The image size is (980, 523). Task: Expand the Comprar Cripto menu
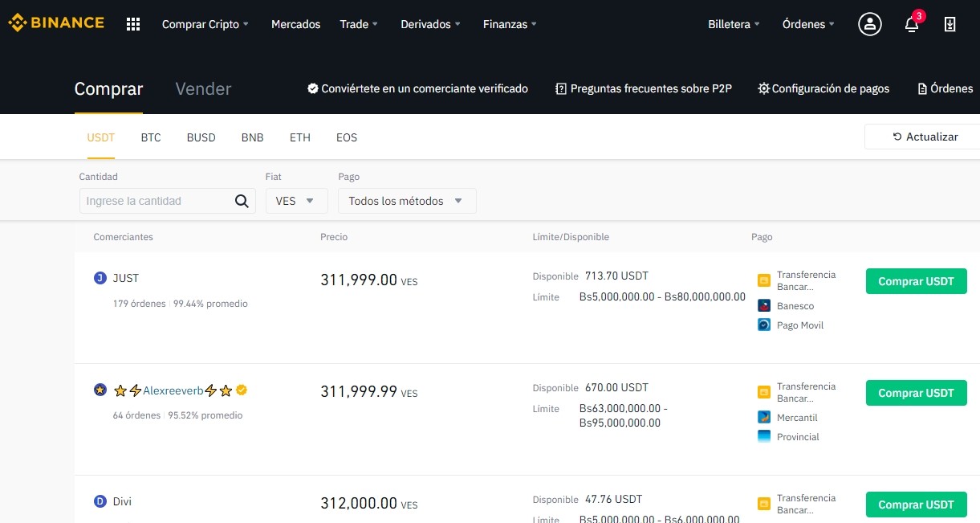click(205, 24)
